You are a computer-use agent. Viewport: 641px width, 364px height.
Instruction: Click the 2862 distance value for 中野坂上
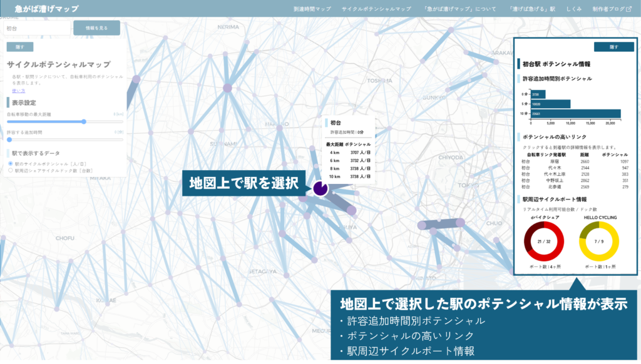[x=585, y=180]
